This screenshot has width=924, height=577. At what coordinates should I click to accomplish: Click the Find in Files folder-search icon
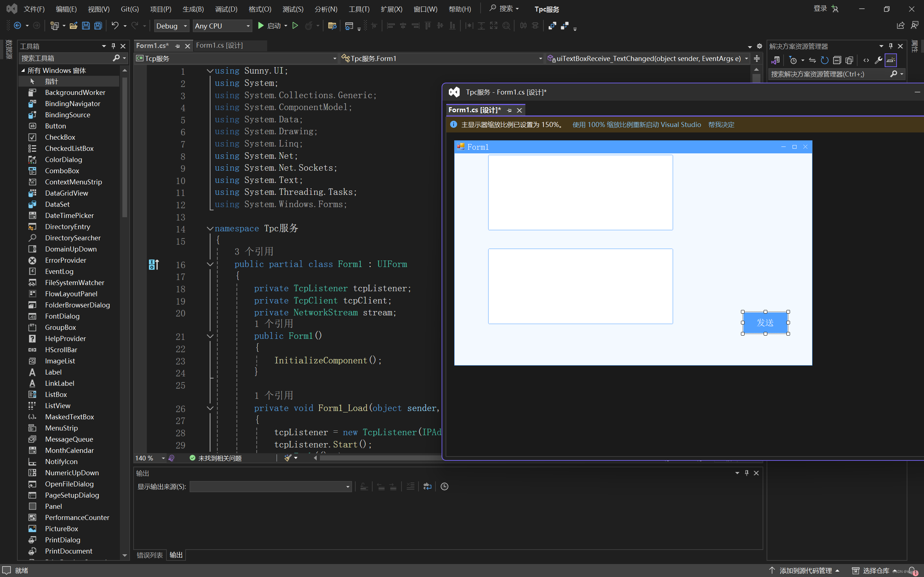coord(332,26)
